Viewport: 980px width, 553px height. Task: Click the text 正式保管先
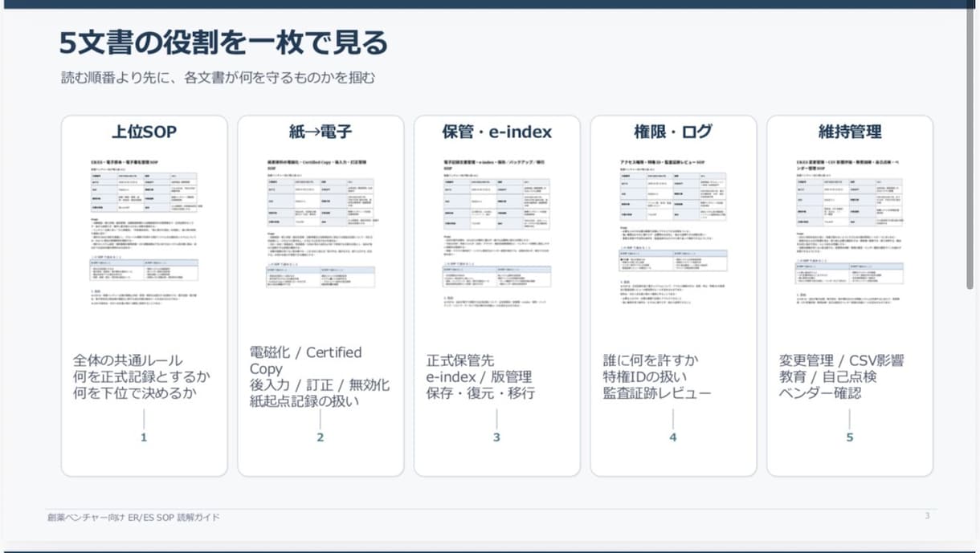[x=459, y=360]
